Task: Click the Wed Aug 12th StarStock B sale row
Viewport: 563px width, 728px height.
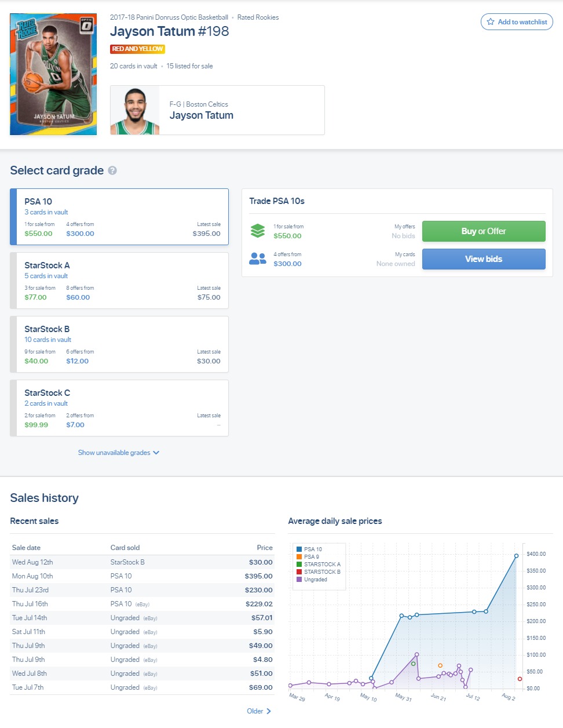Action: [142, 562]
